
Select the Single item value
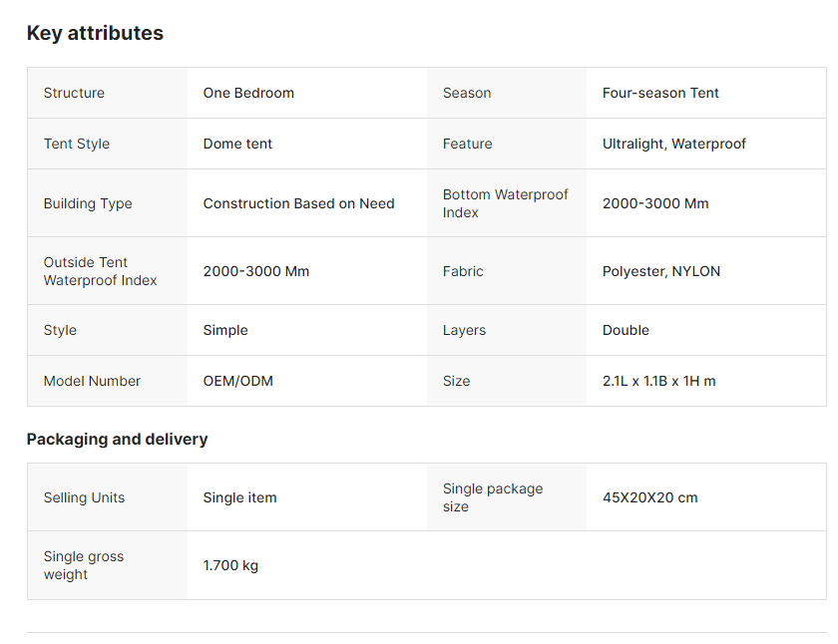point(239,497)
